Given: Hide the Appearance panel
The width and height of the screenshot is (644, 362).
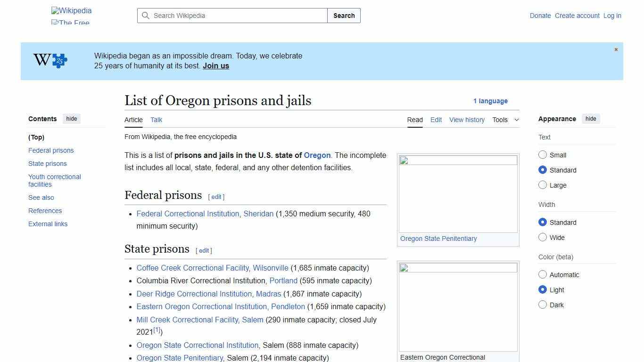Looking at the screenshot, I should point(591,118).
